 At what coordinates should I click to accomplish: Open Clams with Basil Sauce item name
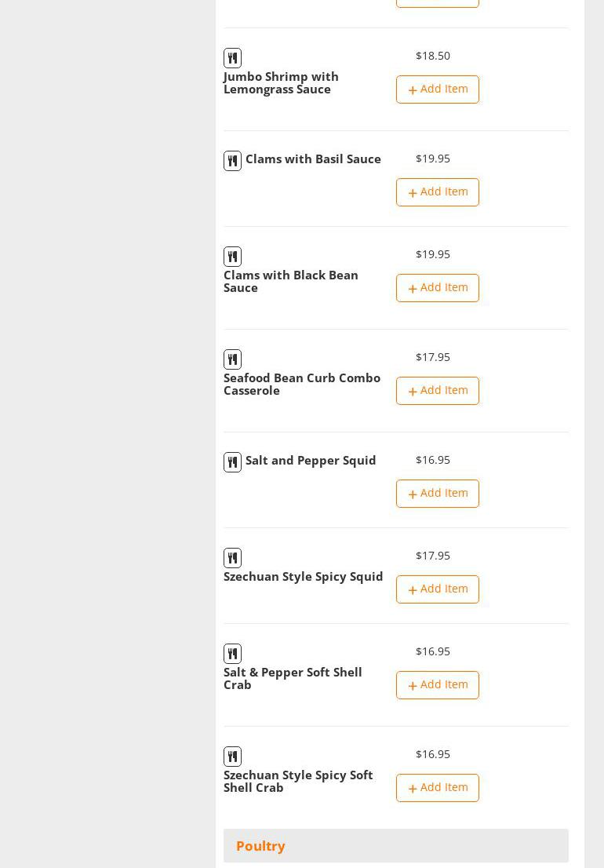[313, 159]
